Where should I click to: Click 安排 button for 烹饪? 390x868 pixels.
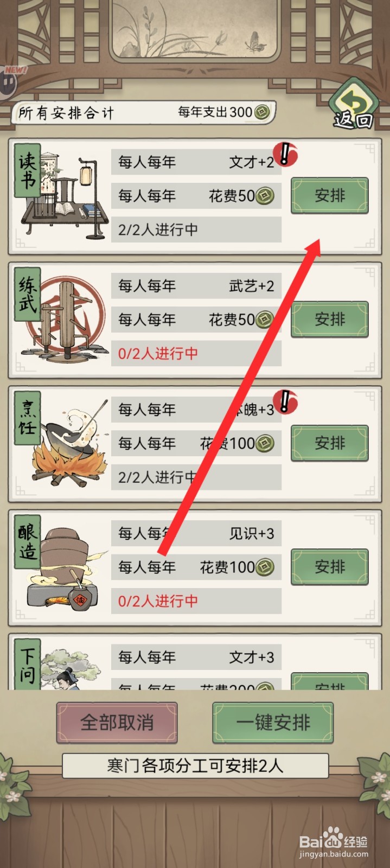(x=330, y=443)
